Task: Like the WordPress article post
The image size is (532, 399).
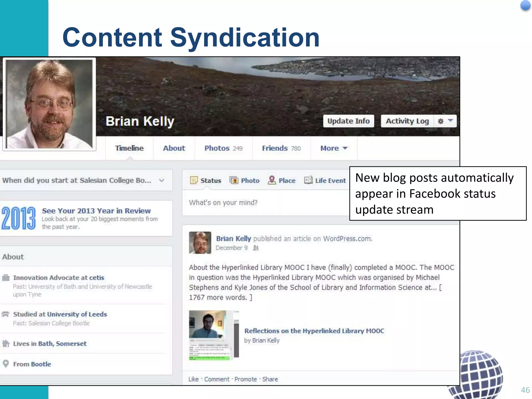Action: pos(194,379)
